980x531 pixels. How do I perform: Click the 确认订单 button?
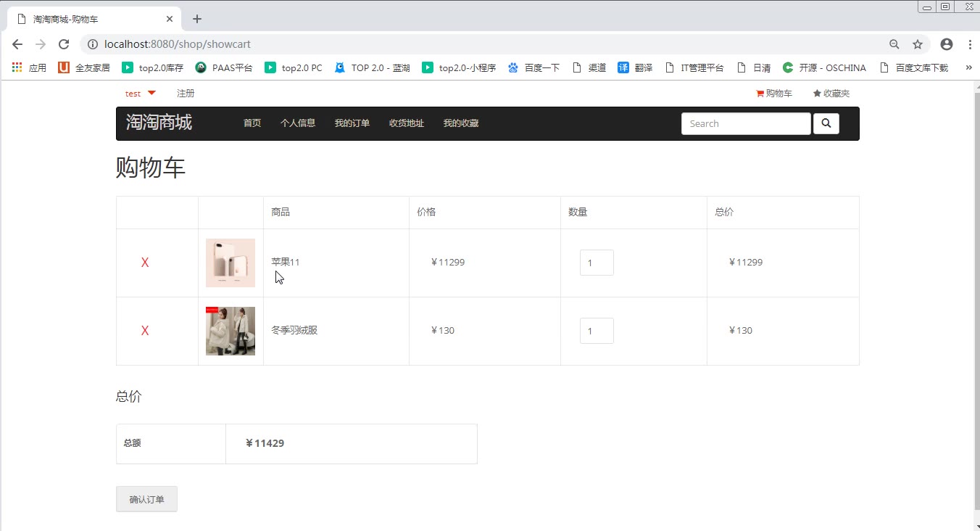(146, 499)
